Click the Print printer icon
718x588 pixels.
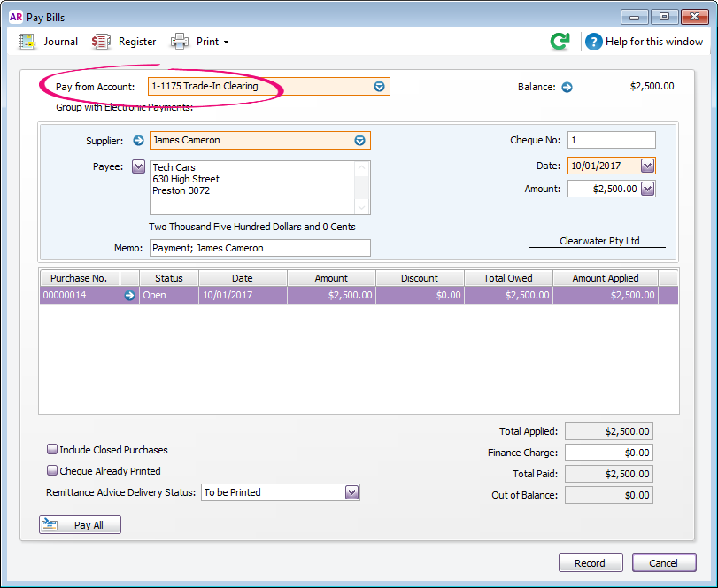(x=180, y=42)
